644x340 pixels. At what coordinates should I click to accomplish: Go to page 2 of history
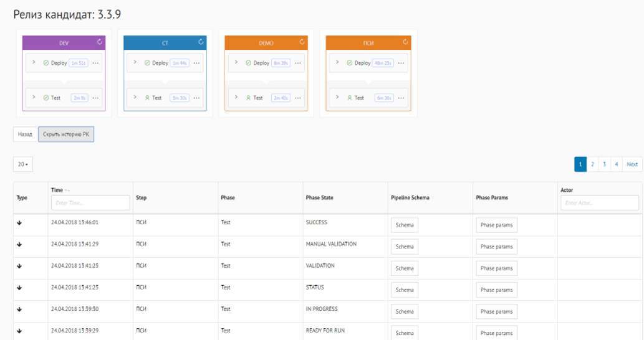[592, 164]
